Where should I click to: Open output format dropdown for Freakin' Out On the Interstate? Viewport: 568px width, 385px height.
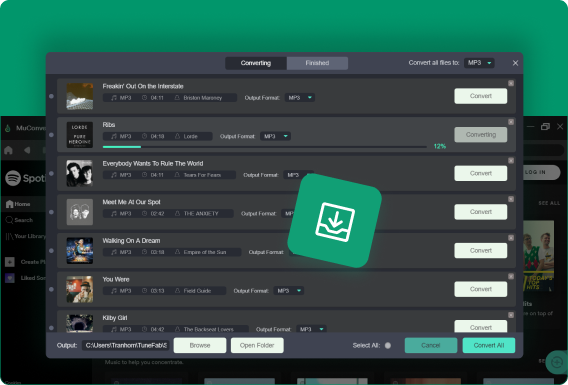300,98
